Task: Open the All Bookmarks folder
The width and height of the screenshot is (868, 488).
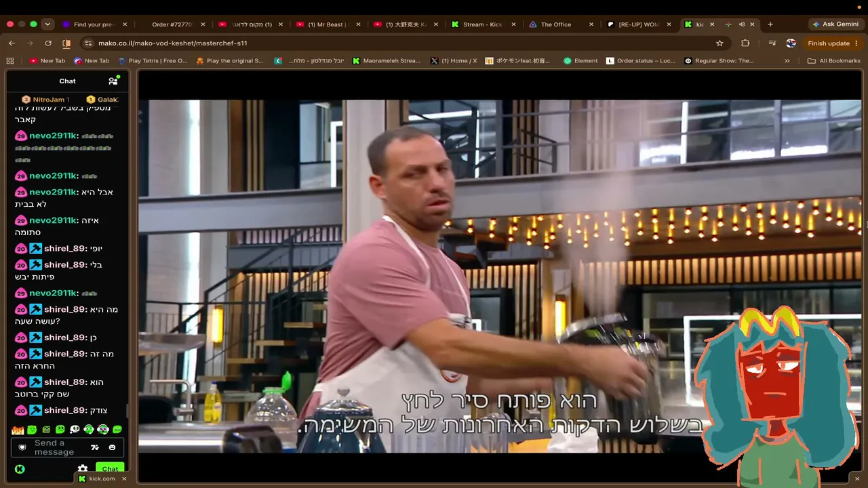Action: click(833, 60)
